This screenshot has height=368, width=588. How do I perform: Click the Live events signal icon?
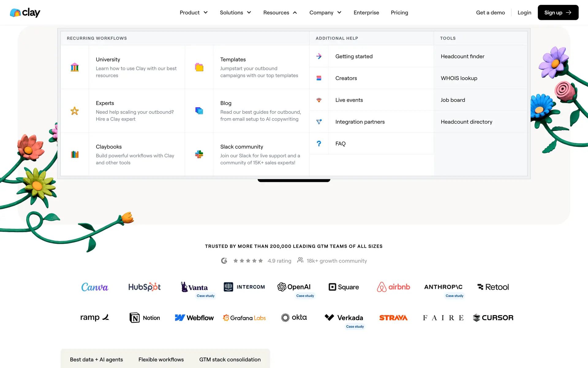(x=319, y=100)
